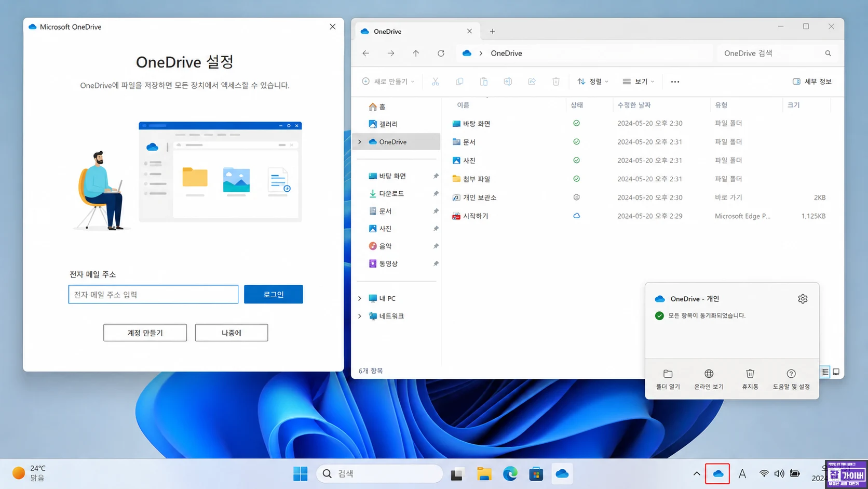Screen dimensions: 868x489
Task: Refresh the OneDrive folder view
Action: point(441,53)
